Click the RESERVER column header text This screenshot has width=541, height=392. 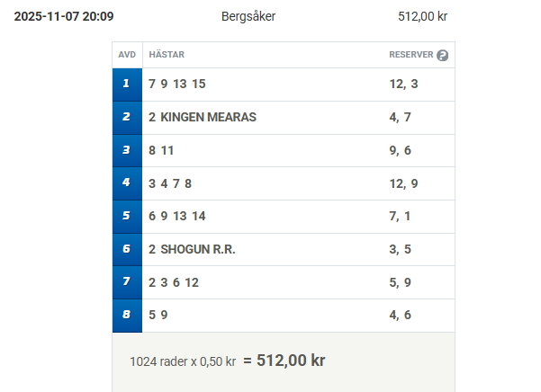410,55
